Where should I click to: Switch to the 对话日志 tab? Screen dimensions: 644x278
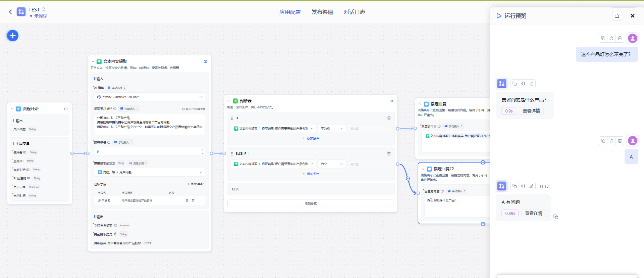coord(354,12)
